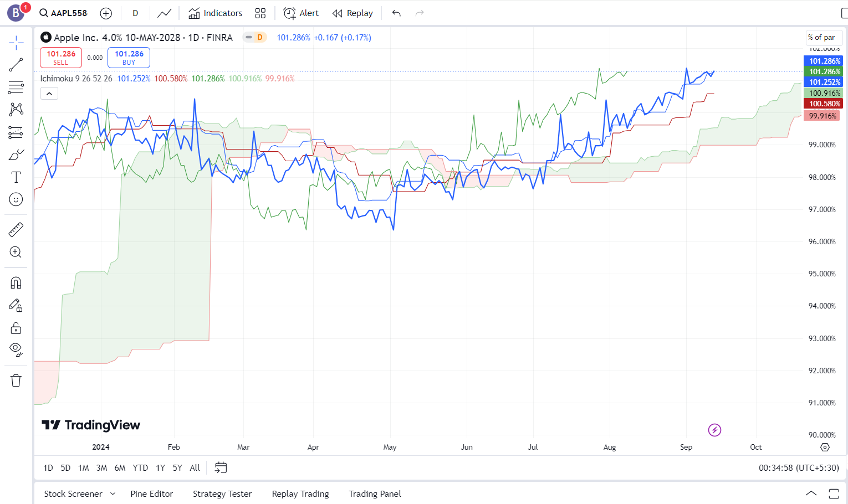848x504 pixels.
Task: Activate the zoom in tool
Action: point(16,252)
